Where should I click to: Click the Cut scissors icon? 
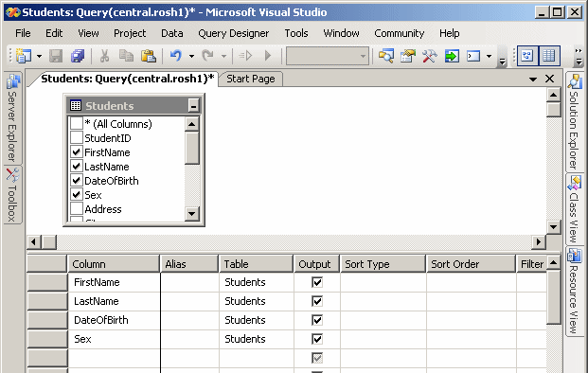[x=104, y=56]
